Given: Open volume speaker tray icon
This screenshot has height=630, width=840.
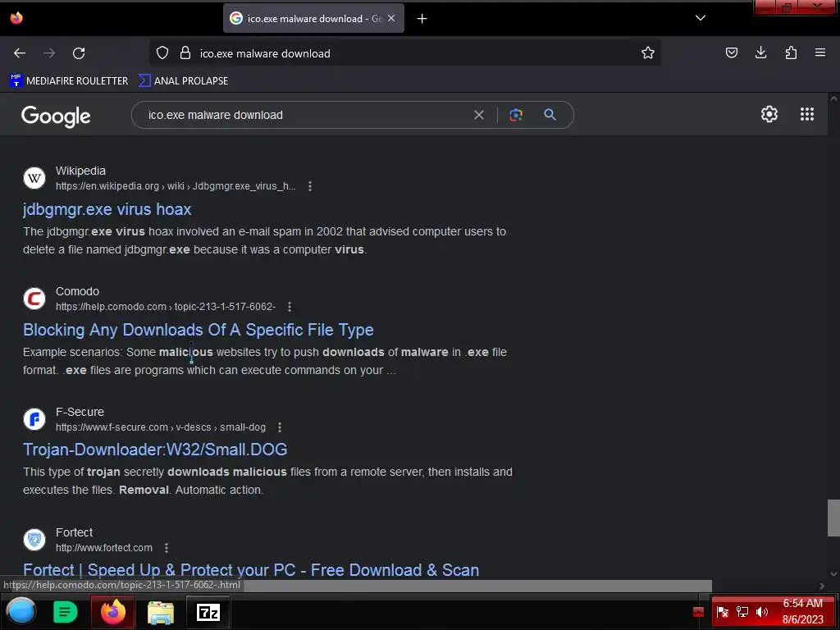Looking at the screenshot, I should click(762, 612).
